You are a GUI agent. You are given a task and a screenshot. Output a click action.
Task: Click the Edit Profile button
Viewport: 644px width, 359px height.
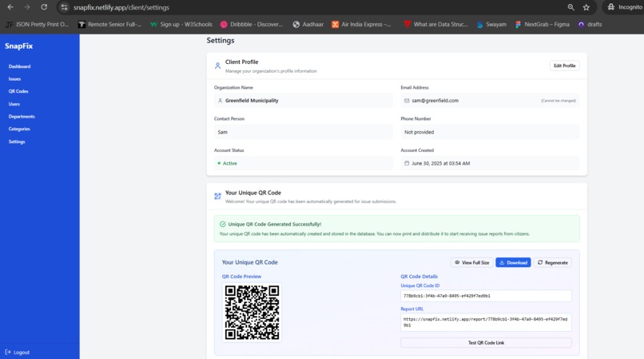click(564, 66)
